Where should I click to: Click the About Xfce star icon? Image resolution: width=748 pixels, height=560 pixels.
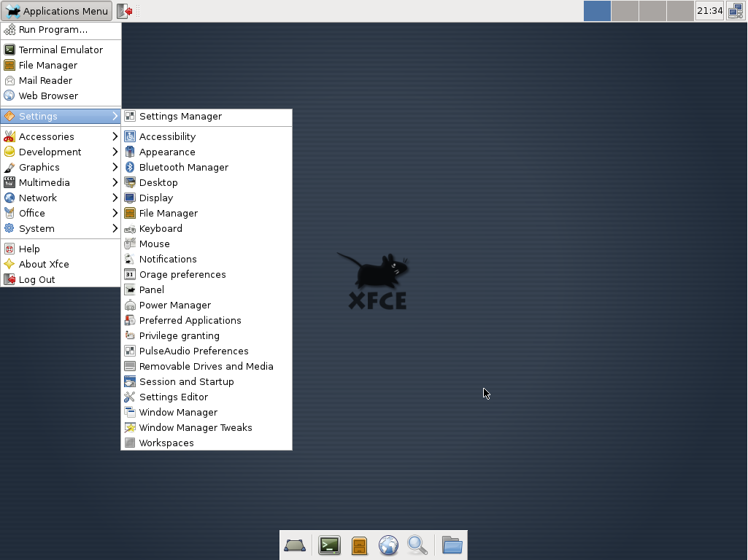click(x=9, y=264)
